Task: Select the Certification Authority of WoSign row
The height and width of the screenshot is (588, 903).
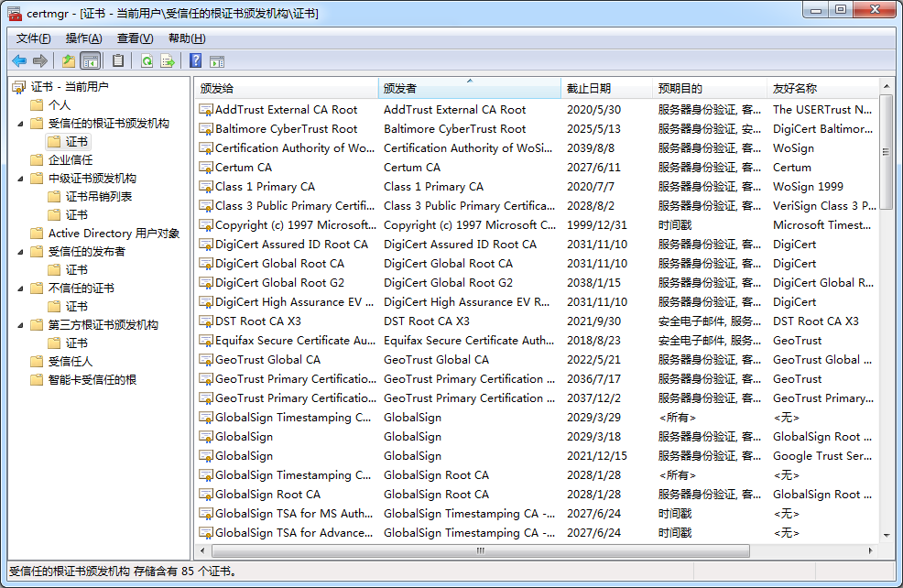Action: tap(537, 148)
